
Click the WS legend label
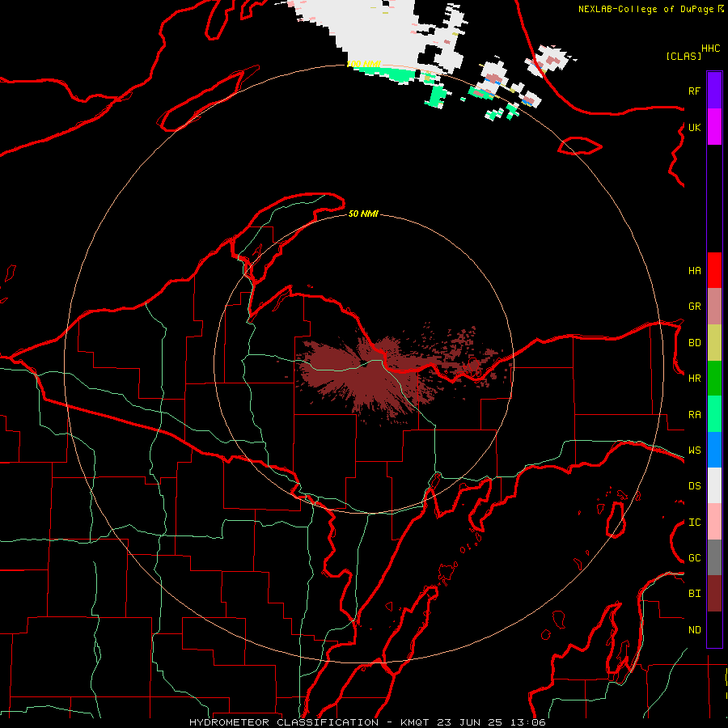point(694,451)
